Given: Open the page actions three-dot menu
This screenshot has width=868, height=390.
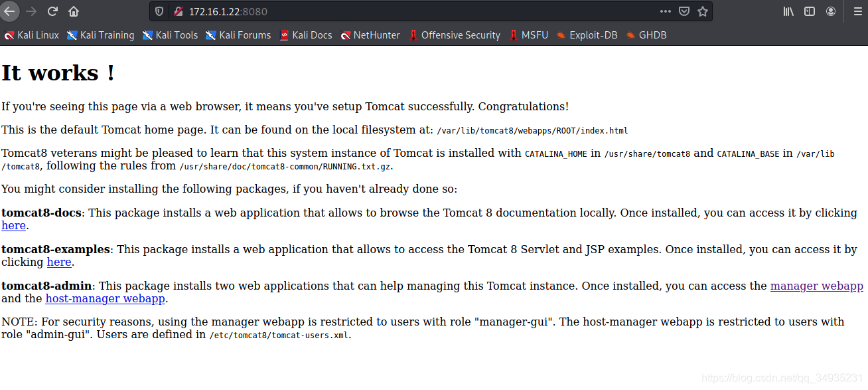Looking at the screenshot, I should pyautogui.click(x=666, y=11).
